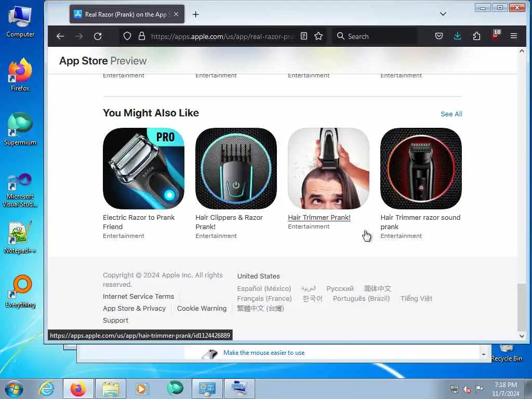Open the Cookie Warning link
This screenshot has height=399, width=532.
pyautogui.click(x=202, y=309)
